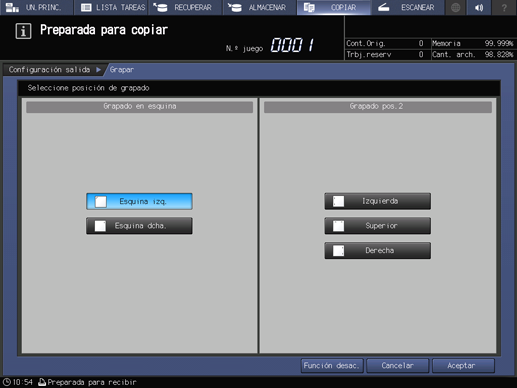517x388 pixels.
Task: Select Esquina dcha. corner stapling
Action: click(x=139, y=226)
